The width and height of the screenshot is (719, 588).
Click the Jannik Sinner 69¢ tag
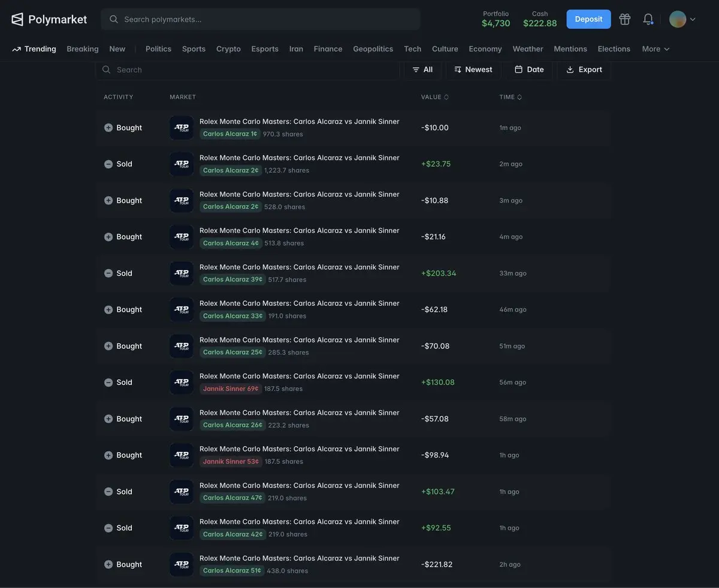(x=231, y=389)
